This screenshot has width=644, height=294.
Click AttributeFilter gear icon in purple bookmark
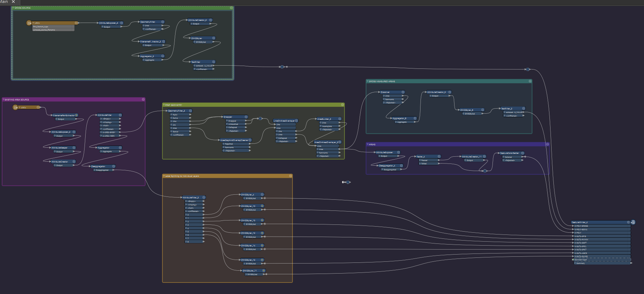[120, 115]
